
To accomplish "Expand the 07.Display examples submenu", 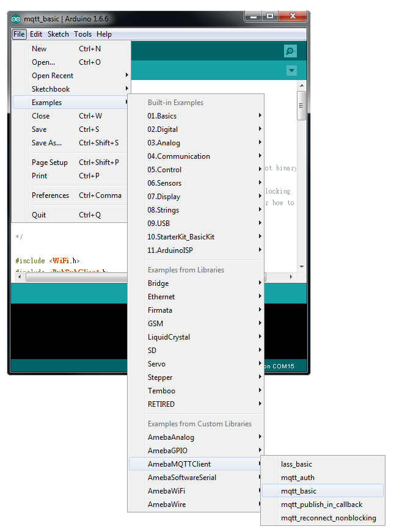I will 196,197.
